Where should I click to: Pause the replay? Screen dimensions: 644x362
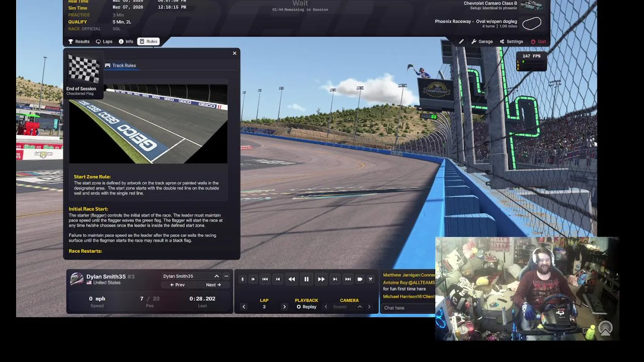(x=306, y=279)
